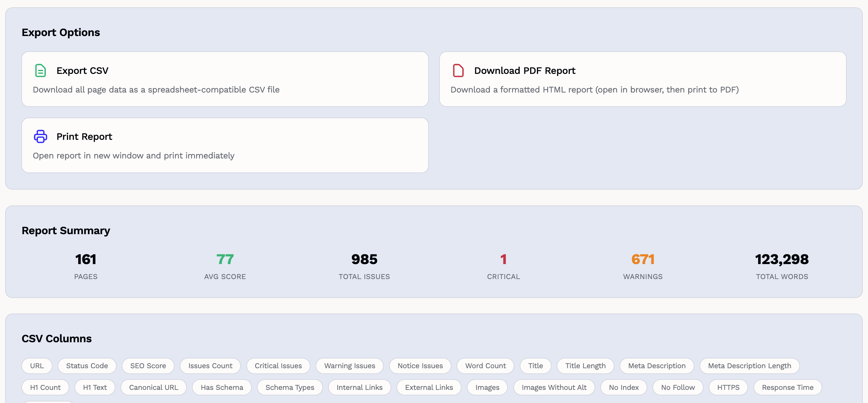This screenshot has height=403, width=868.
Task: Open the Export CSV card
Action: [225, 79]
